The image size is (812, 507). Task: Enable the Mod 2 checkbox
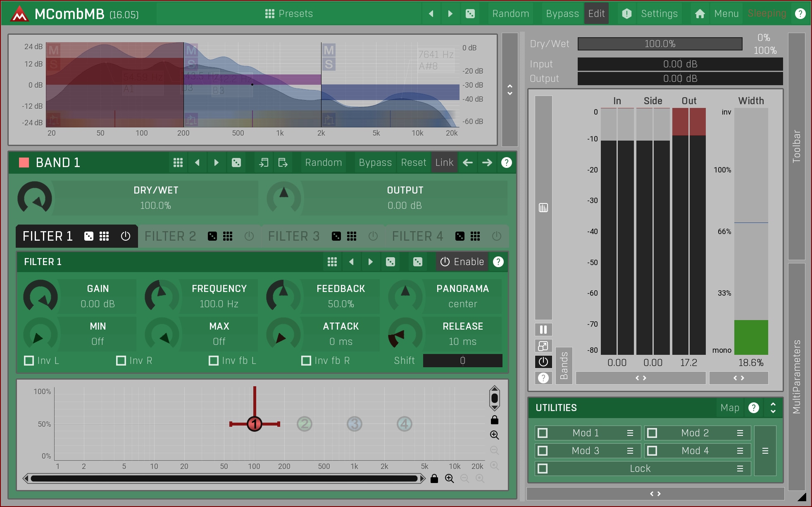pos(652,433)
